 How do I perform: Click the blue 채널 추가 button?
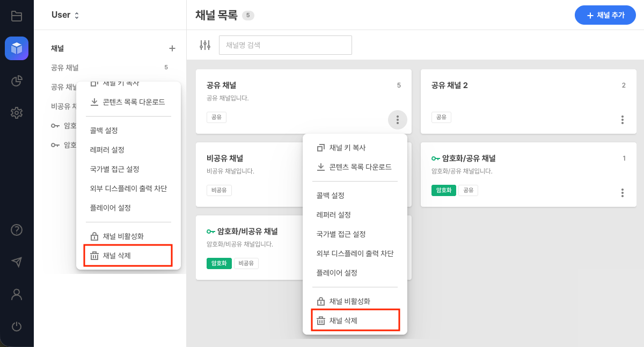[605, 15]
